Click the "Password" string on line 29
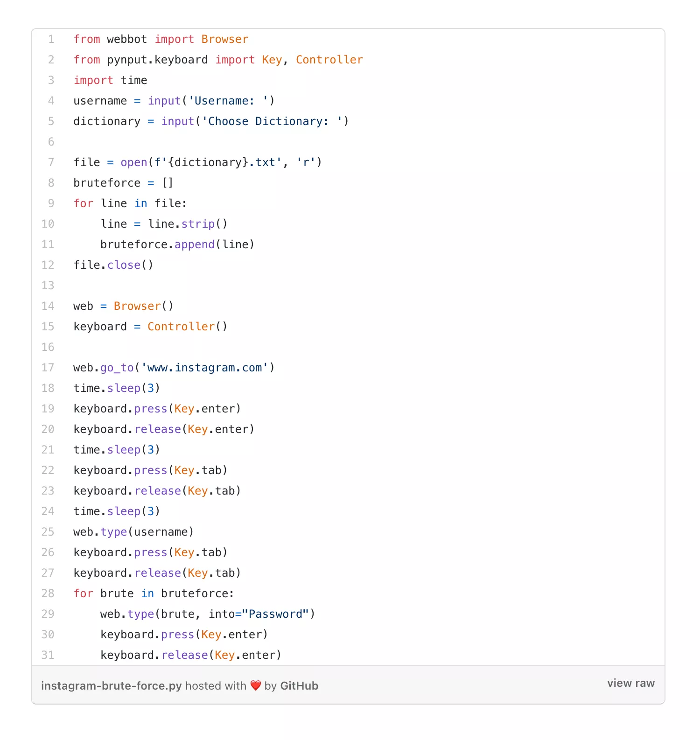The image size is (700, 740). tap(275, 614)
